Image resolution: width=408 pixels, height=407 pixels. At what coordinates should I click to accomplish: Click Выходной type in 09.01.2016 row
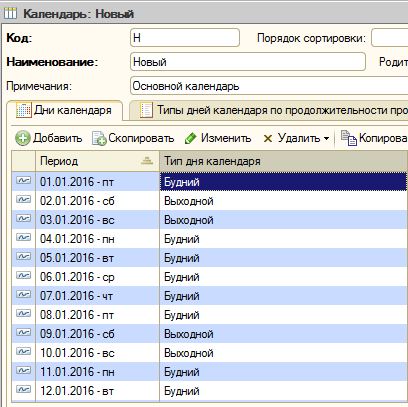(x=284, y=334)
